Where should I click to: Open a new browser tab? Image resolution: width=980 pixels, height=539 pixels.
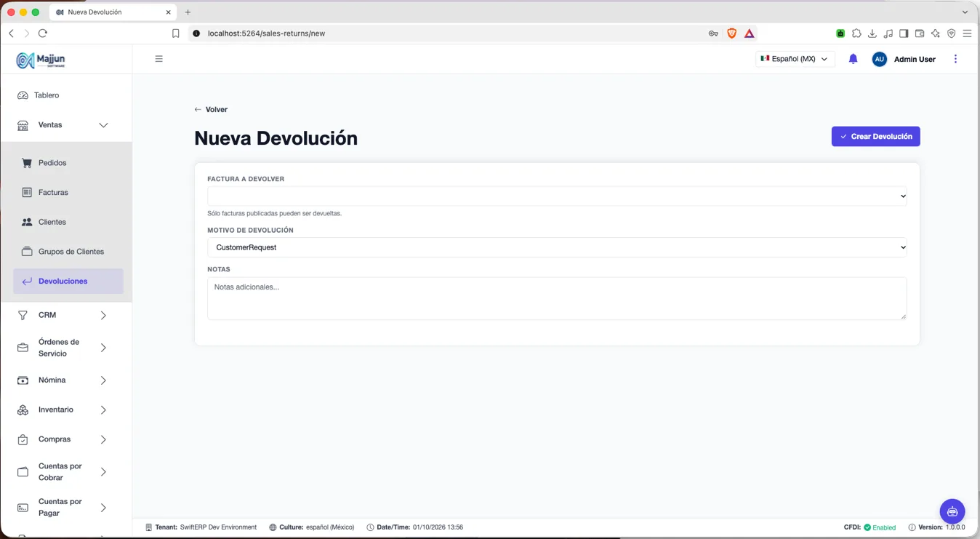pyautogui.click(x=188, y=12)
